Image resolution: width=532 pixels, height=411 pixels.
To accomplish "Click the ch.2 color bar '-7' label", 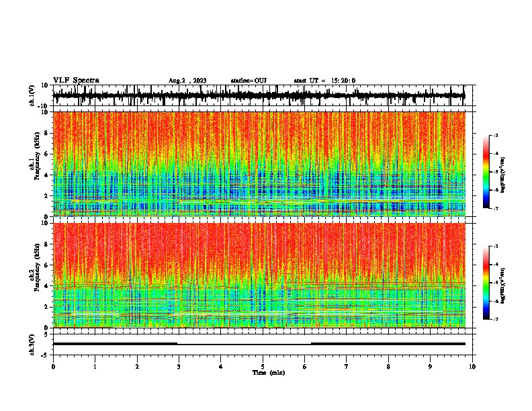I will [495, 319].
